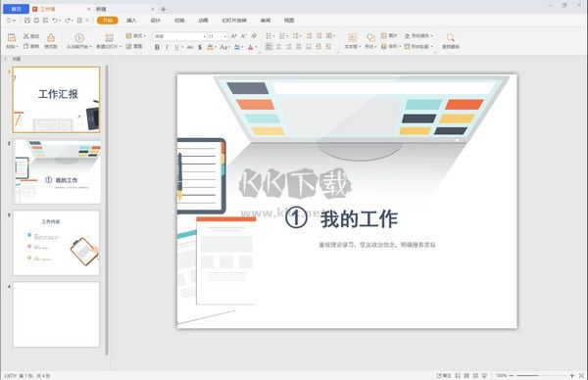Toggle center text alignment
Viewport: 588px width, 380px height.
pos(278,46)
